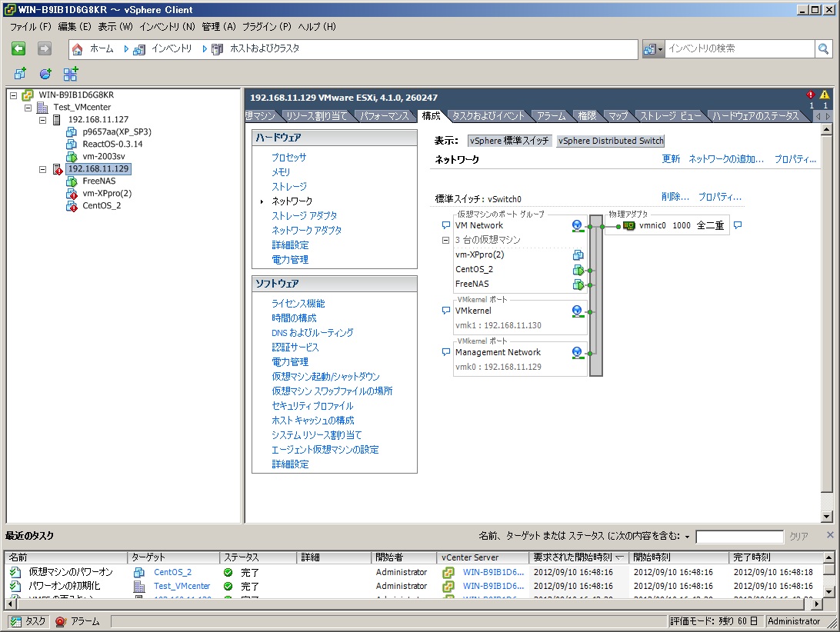The height and width of the screenshot is (632, 840).
Task: Open the セキュリティプロファイル software link
Action: (312, 406)
